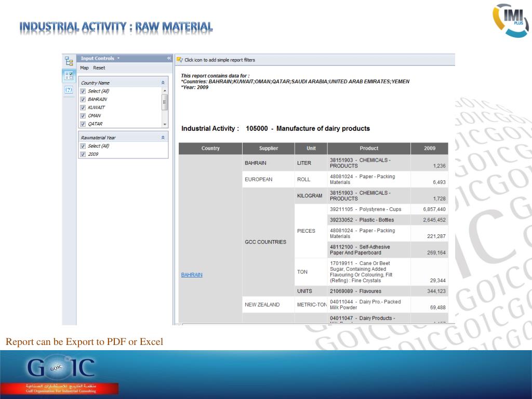Open the Input Controls dropdown arrow
This screenshot has height=399, width=532.
[x=118, y=58]
